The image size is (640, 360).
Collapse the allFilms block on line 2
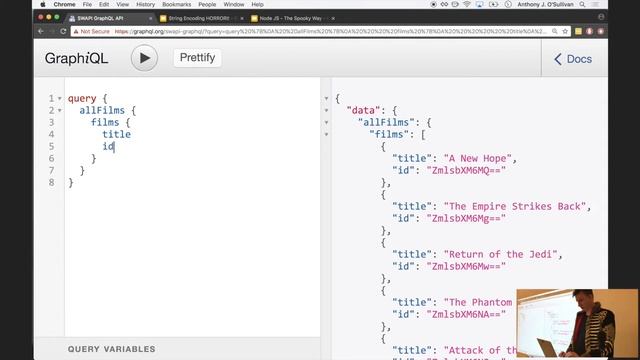(x=60, y=111)
